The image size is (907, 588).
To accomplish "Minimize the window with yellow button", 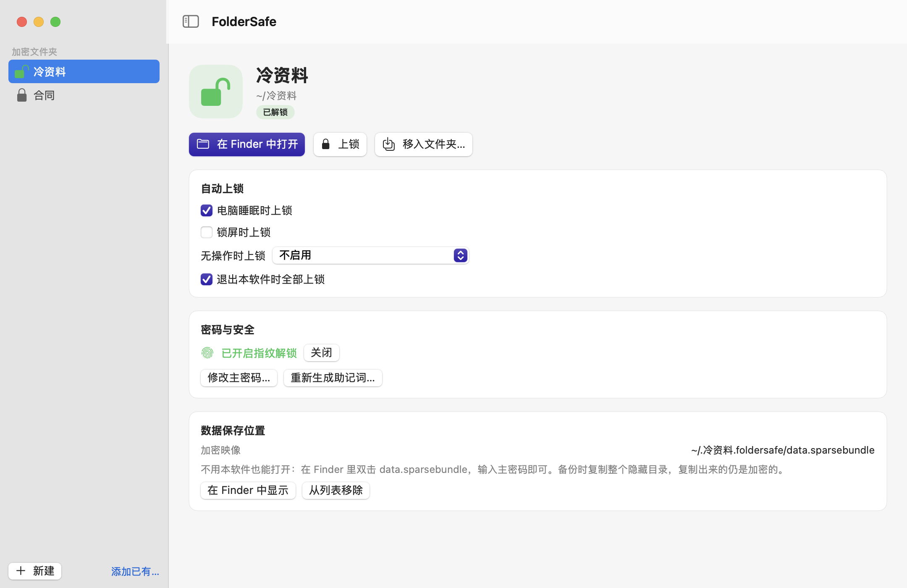I will (x=39, y=22).
